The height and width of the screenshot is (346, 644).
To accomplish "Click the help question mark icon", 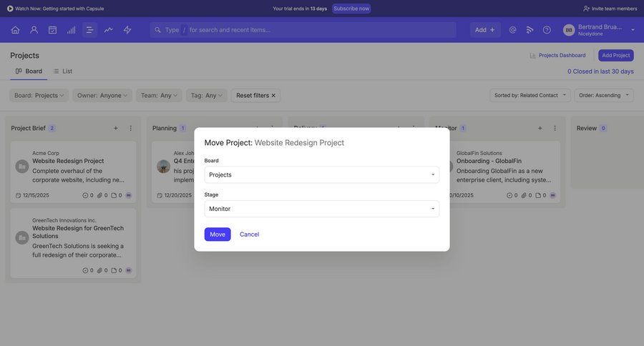I will click(x=547, y=30).
